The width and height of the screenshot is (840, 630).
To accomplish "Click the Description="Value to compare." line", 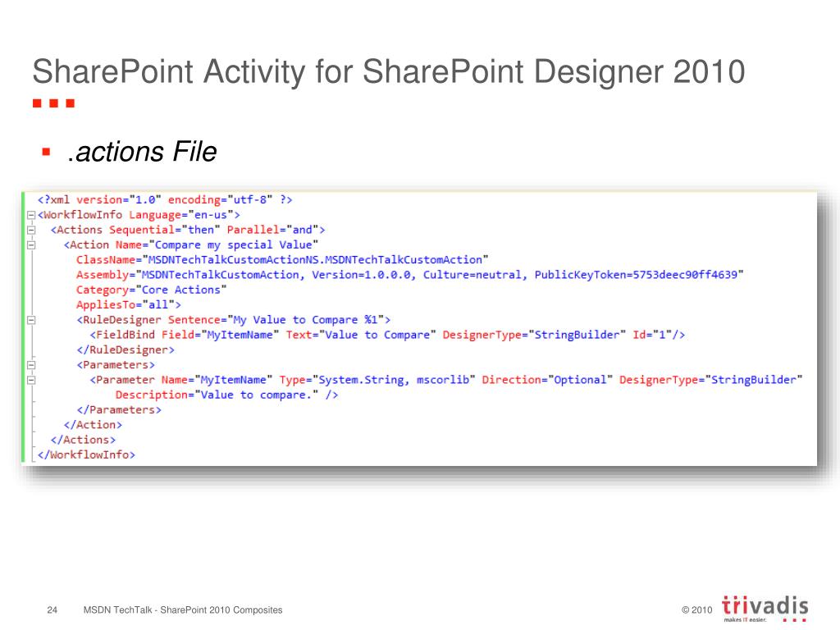I will click(226, 395).
